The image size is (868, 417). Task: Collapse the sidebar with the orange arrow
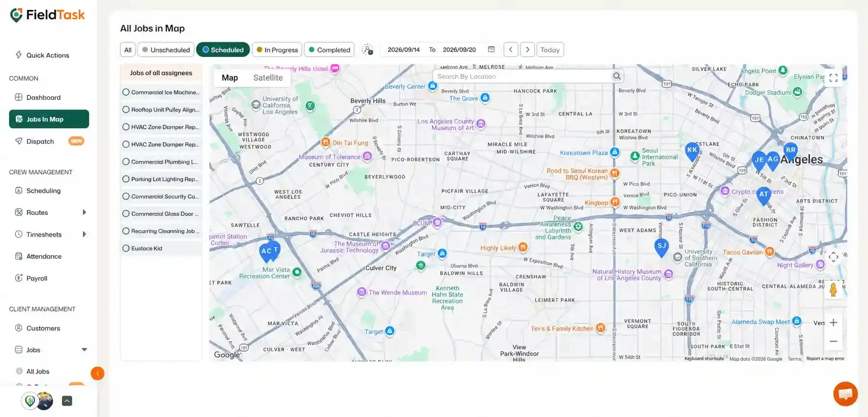(97, 373)
